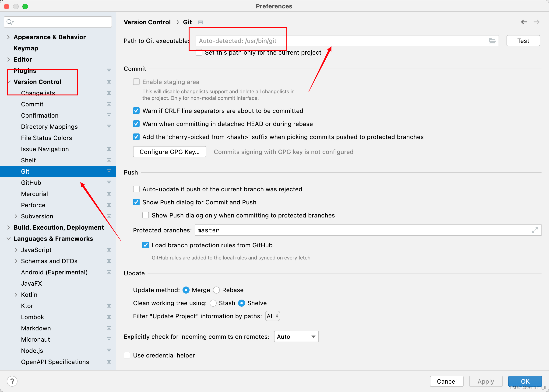This screenshot has width=549, height=392.
Task: Click the help question mark icon
Action: point(12,381)
